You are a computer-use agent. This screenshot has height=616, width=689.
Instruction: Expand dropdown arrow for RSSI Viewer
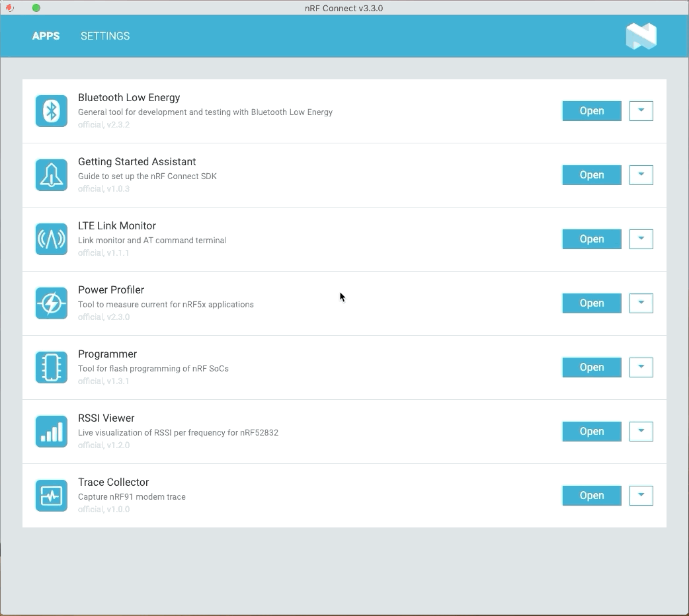[641, 432]
